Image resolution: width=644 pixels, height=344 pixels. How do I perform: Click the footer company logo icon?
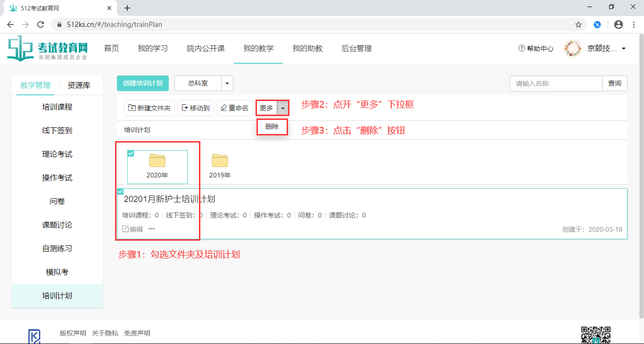point(34,336)
